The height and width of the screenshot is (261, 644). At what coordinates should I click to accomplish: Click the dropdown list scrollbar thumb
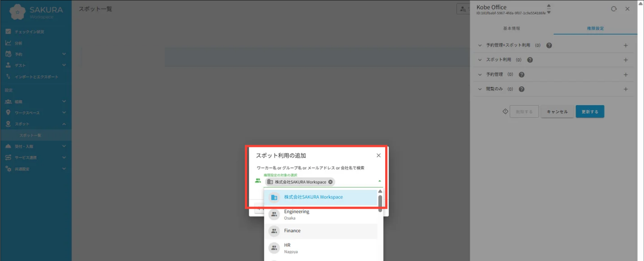pyautogui.click(x=380, y=203)
